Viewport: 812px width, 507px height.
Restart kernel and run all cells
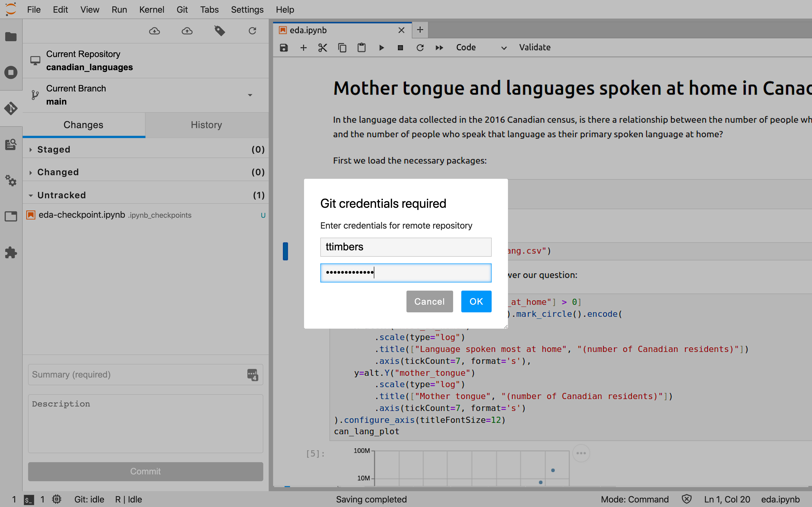439,48
